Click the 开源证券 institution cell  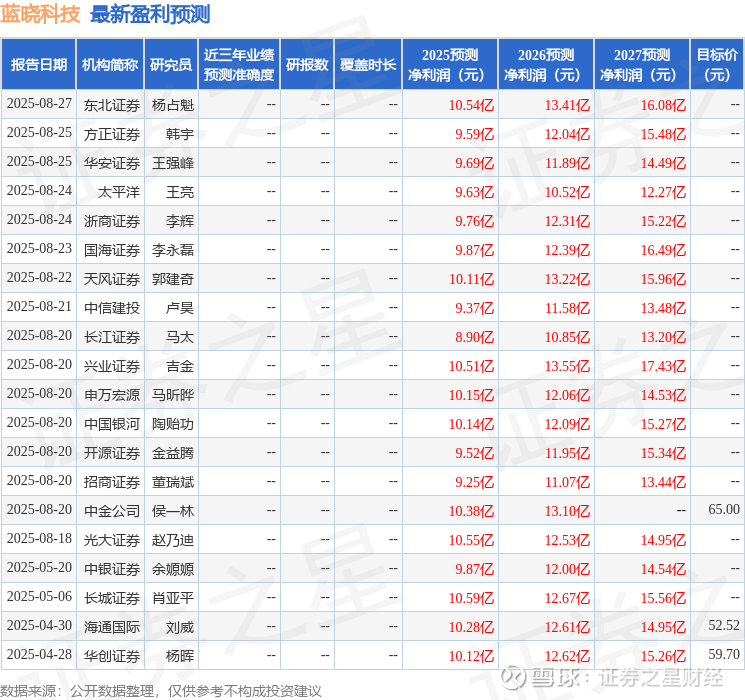[x=112, y=453]
